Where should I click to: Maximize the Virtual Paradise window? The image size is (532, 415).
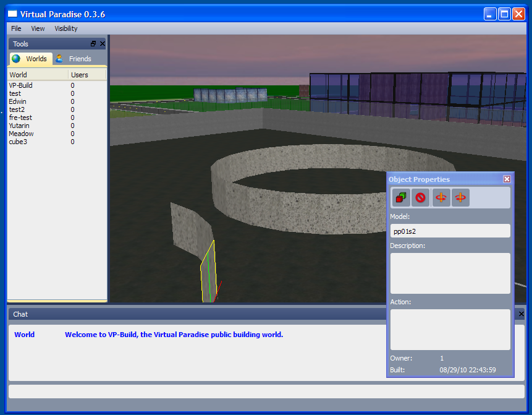tap(504, 14)
